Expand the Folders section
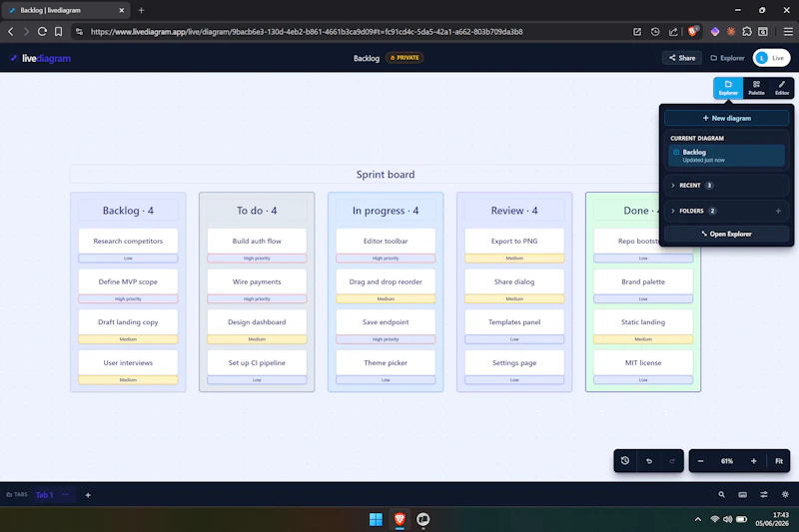 (718, 211)
